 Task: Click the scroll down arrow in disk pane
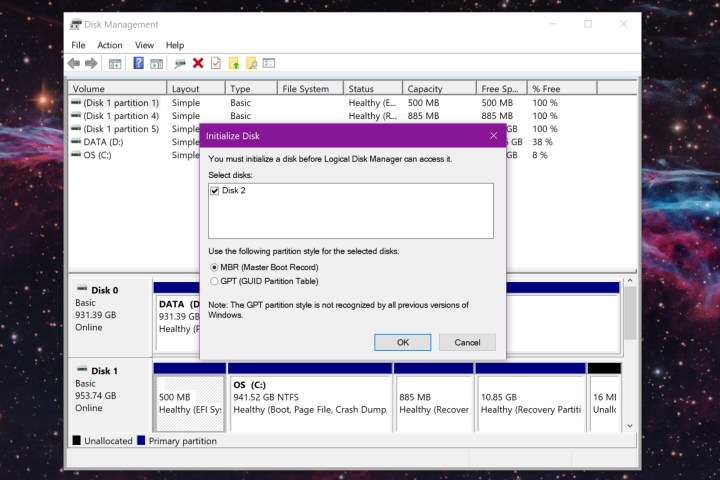(x=629, y=425)
